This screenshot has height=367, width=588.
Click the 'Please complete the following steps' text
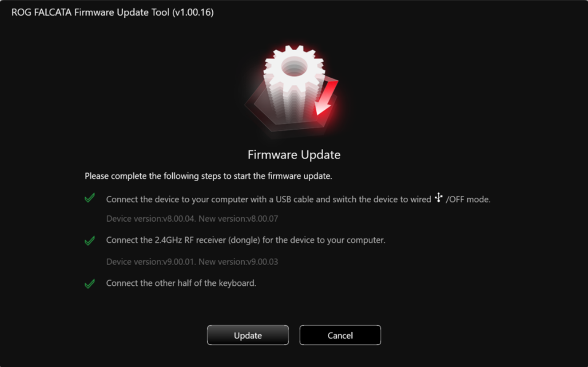click(x=208, y=176)
